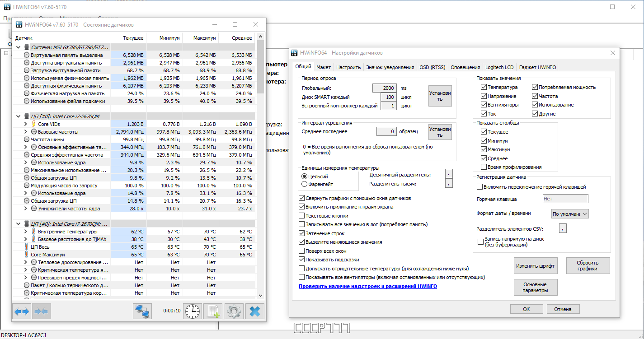The height and width of the screenshot is (339, 644).
Task: Collapse the Система: MSI GX780 group
Action: tap(19, 47)
